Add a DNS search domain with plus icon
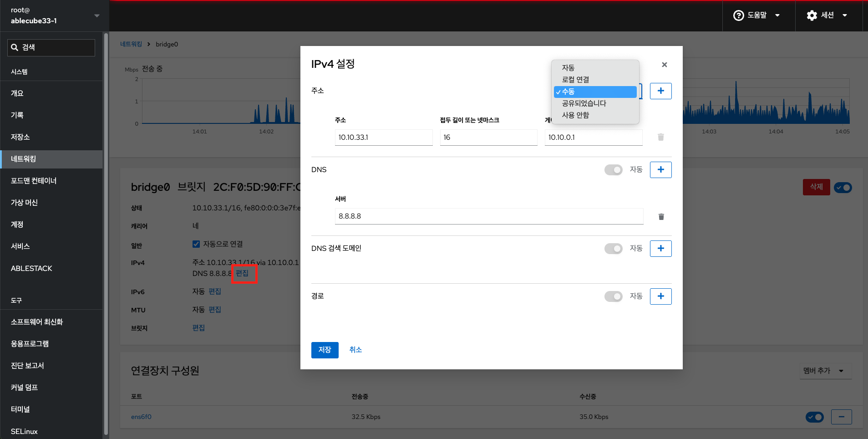This screenshot has width=868, height=439. coord(660,249)
